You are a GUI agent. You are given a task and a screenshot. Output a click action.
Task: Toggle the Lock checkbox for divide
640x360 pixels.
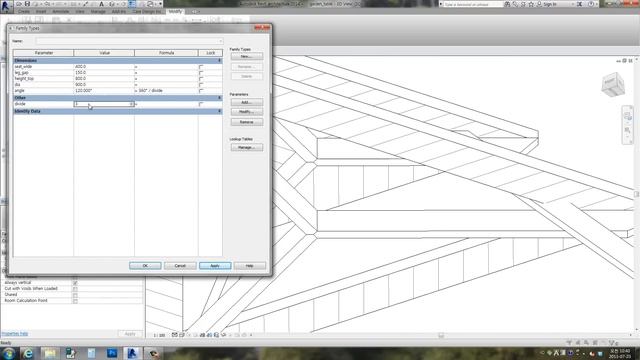(x=201, y=104)
